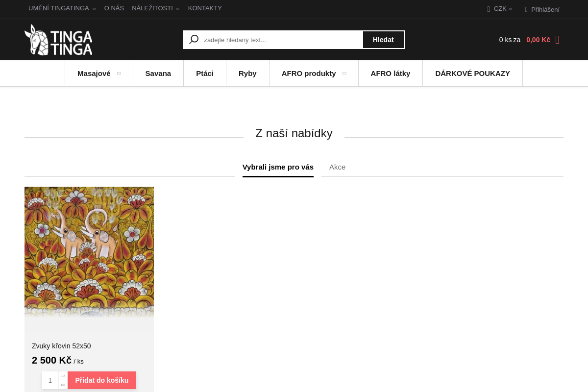Open the Zvuky křovin painting thumbnail
This screenshot has width=588, height=392.
[x=89, y=252]
